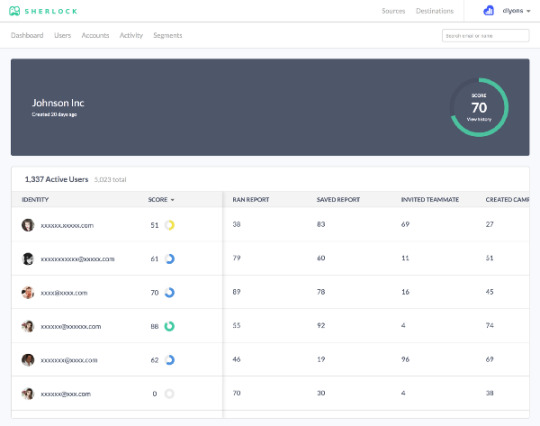Click the INVITED TEAMMATE column header
This screenshot has width=540, height=426.
point(430,200)
